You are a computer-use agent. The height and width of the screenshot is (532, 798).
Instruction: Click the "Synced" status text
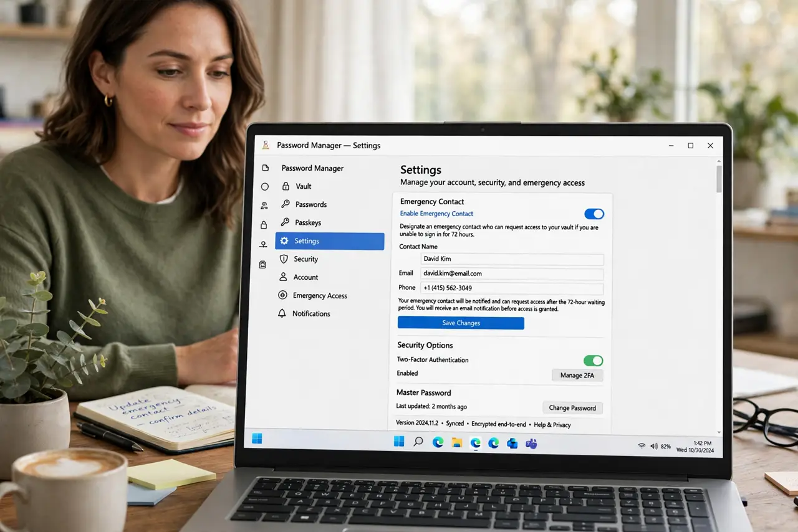tap(455, 424)
